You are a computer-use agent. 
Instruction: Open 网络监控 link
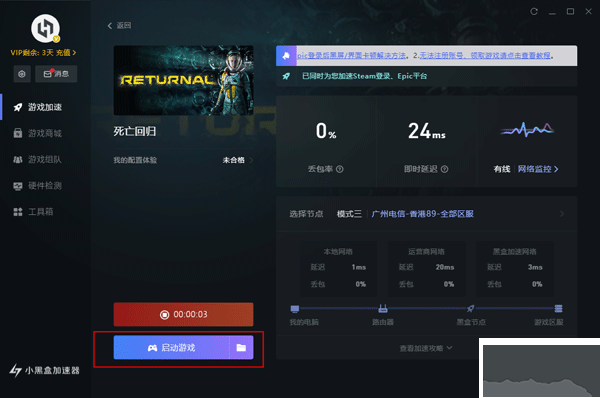point(538,169)
